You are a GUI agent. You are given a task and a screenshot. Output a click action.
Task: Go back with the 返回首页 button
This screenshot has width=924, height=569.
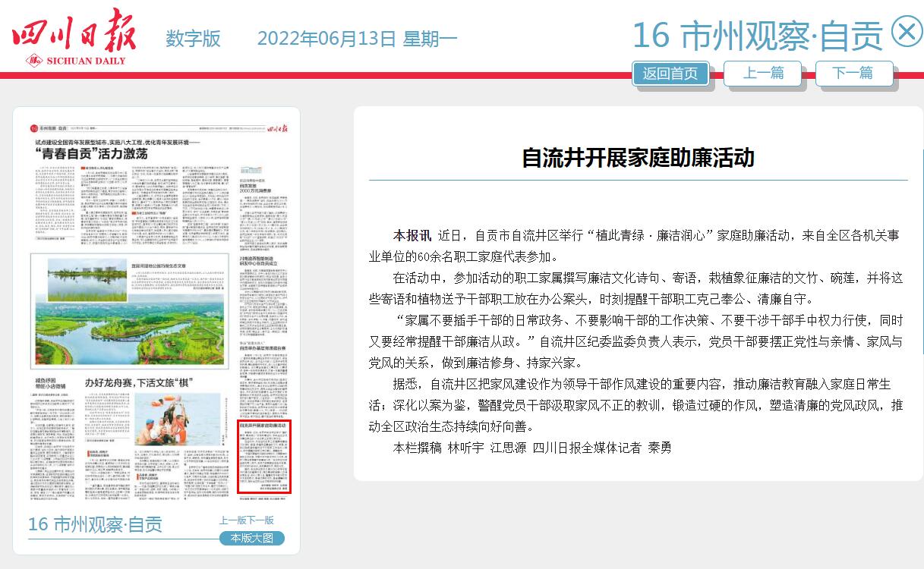click(x=670, y=74)
